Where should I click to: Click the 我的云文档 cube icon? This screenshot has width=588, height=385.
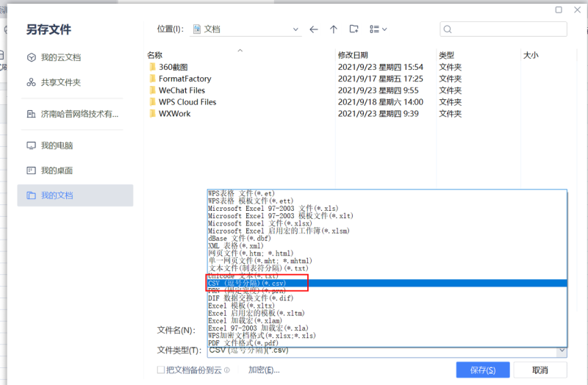click(31, 57)
